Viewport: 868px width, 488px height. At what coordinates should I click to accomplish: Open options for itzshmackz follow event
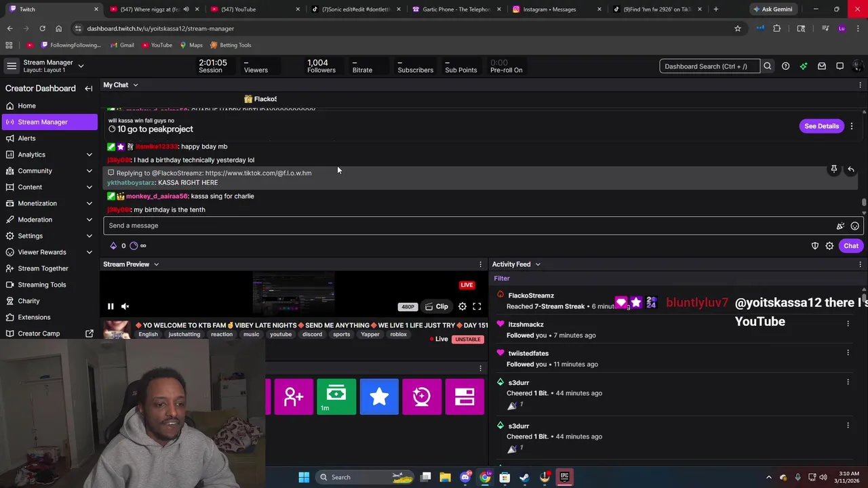(848, 324)
